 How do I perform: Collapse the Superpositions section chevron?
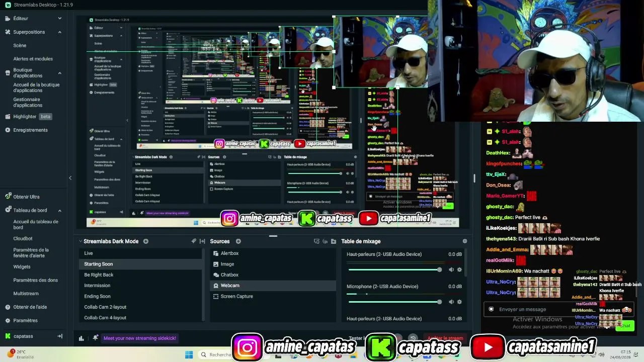click(60, 32)
